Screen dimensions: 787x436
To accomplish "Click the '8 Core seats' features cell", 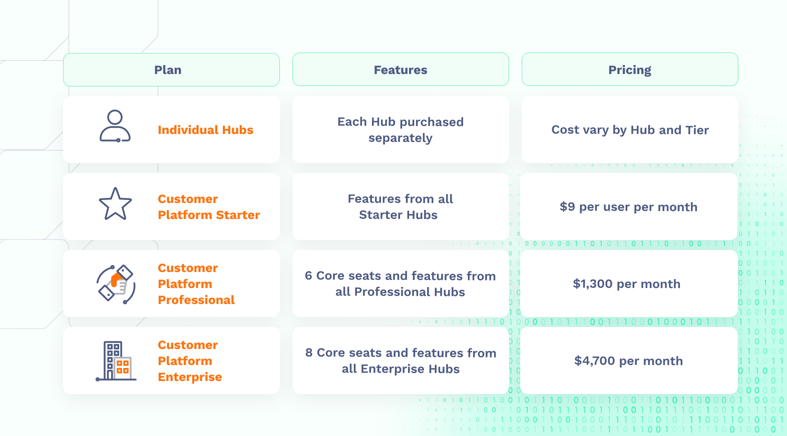I will click(400, 361).
